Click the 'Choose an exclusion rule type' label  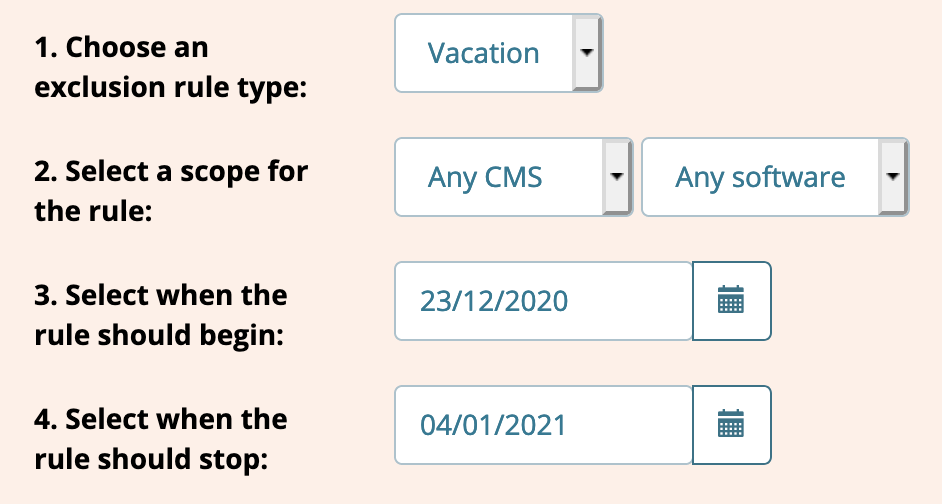171,67
